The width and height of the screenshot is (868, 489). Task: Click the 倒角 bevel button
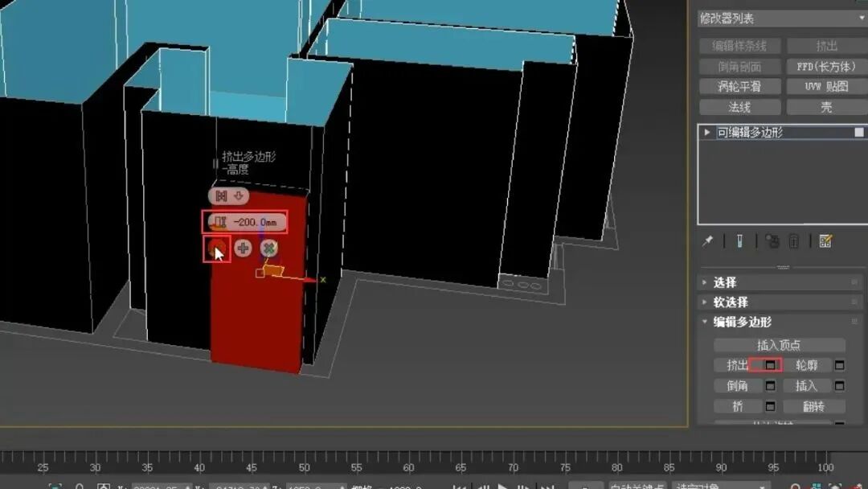pos(738,386)
